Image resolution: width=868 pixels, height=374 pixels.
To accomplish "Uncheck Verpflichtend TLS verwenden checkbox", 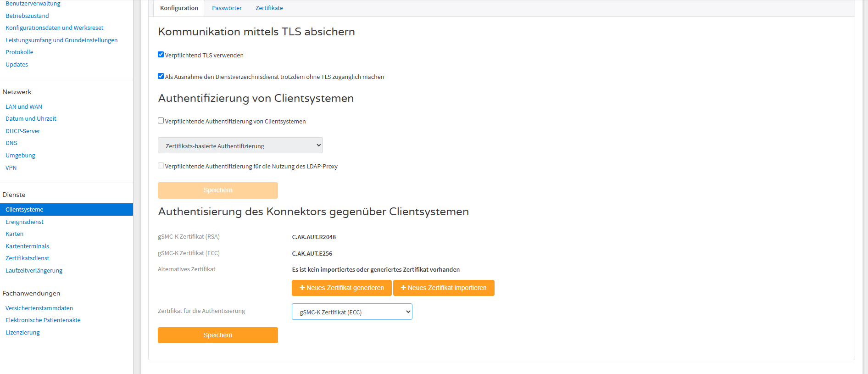I will coord(161,55).
